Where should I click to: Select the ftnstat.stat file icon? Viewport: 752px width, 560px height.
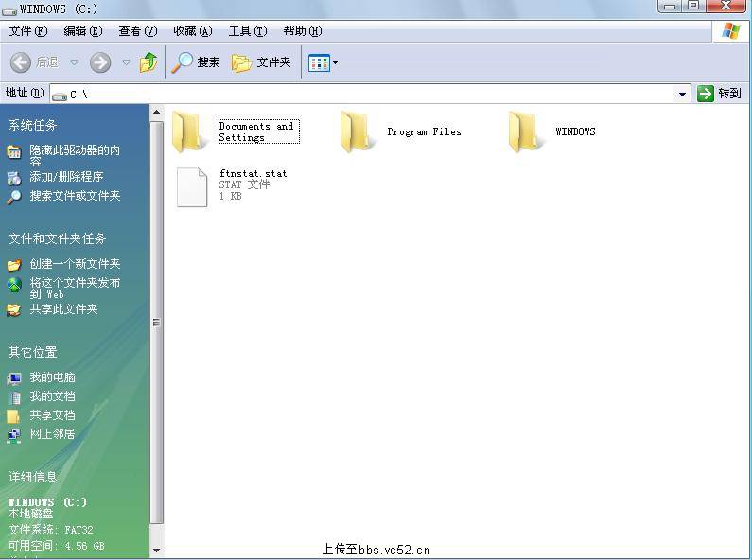click(x=192, y=187)
